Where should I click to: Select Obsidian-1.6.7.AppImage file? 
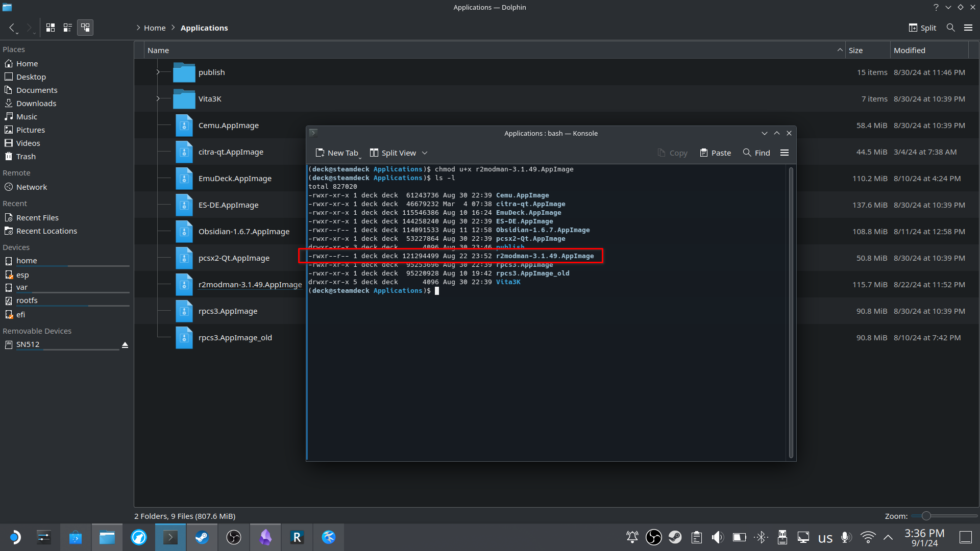click(244, 232)
